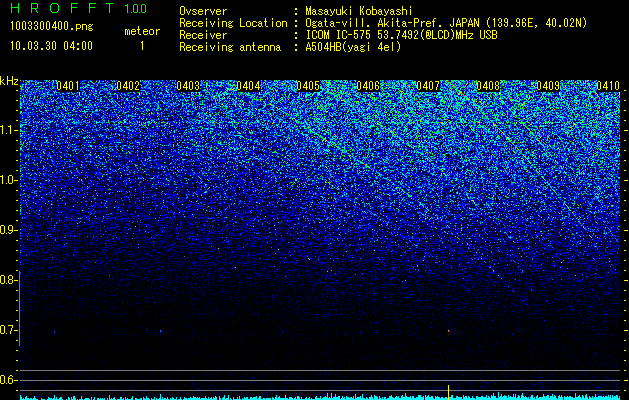Click the yellow meteor detection spike at bottom

pyautogui.click(x=448, y=391)
